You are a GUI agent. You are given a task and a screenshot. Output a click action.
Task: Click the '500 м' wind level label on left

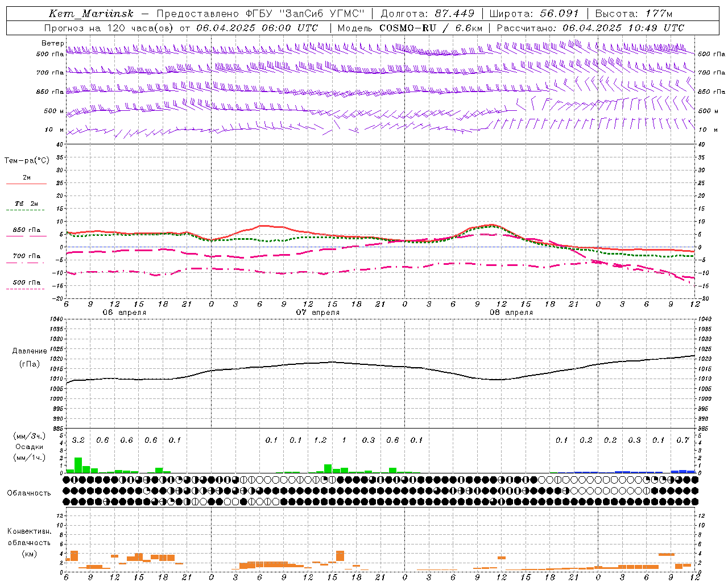[x=54, y=111]
